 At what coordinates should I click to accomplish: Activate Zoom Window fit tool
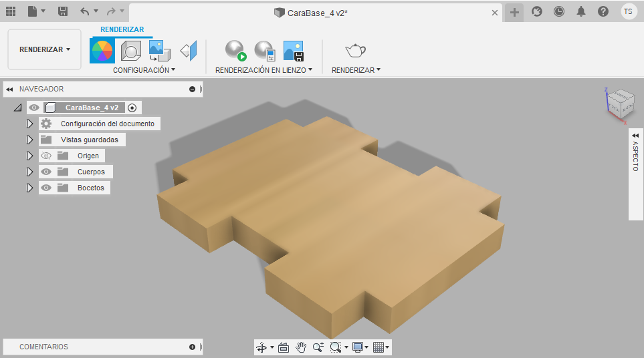pyautogui.click(x=336, y=347)
